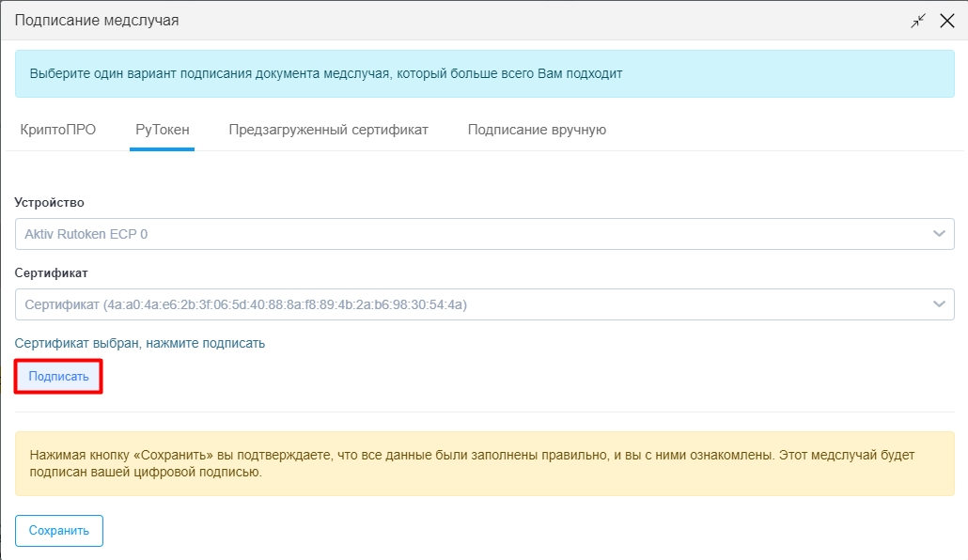Expand the Сертификат dropdown list
The width and height of the screenshot is (968, 560).
coord(485,304)
